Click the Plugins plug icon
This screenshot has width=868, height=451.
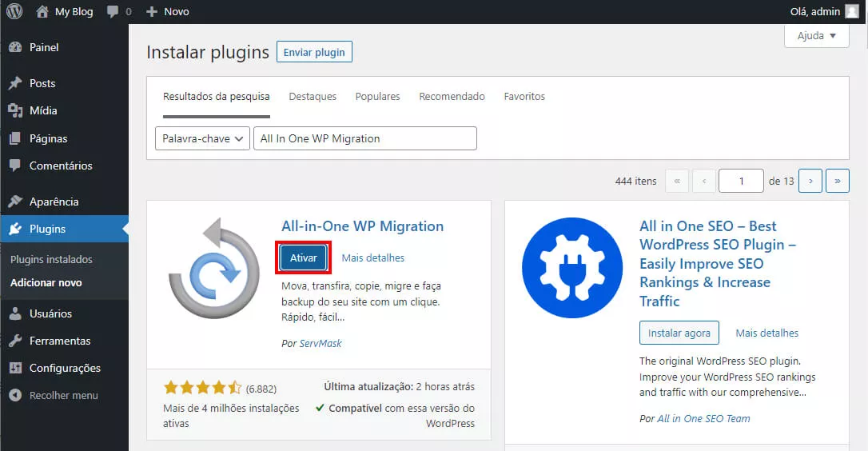click(15, 229)
